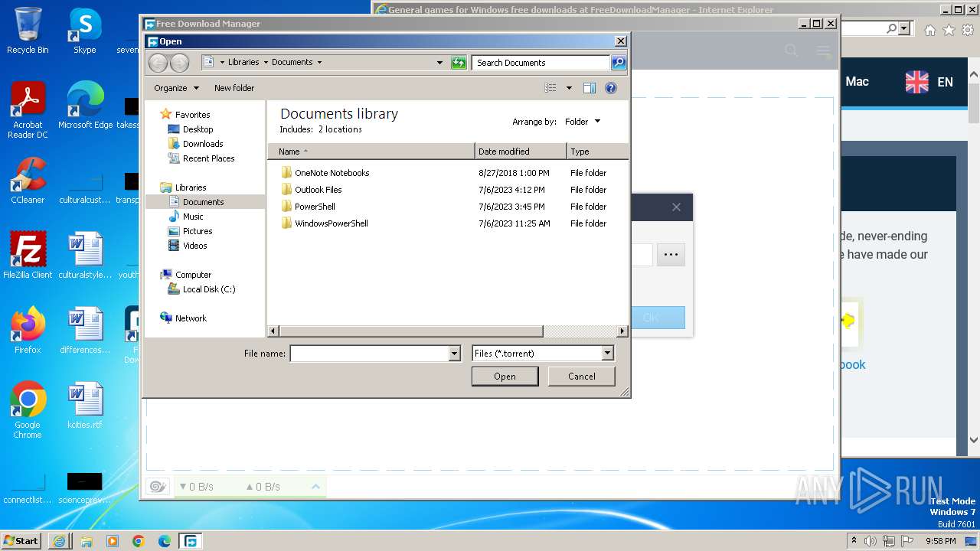The image size is (980, 551).
Task: Select the OneNote Notebooks folder
Action: coord(332,173)
